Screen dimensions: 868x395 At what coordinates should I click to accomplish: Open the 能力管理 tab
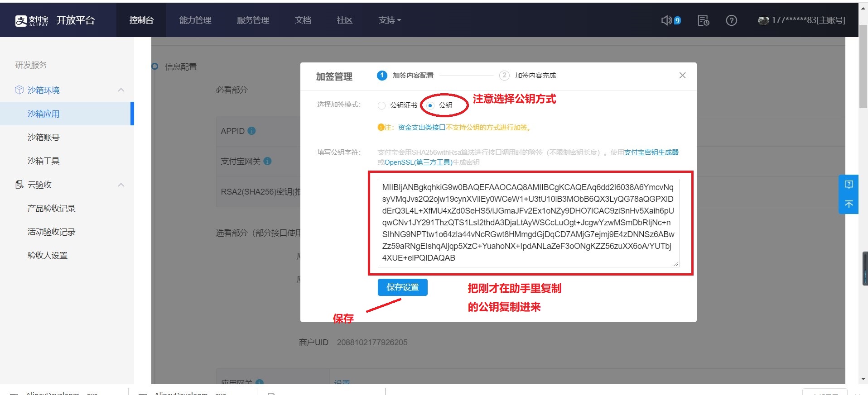[195, 20]
